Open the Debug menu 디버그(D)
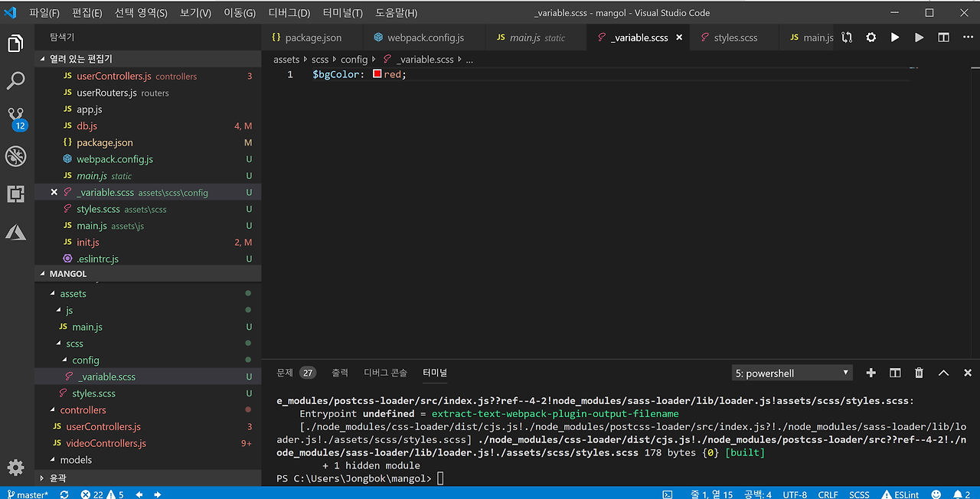This screenshot has width=980, height=499. 289,13
